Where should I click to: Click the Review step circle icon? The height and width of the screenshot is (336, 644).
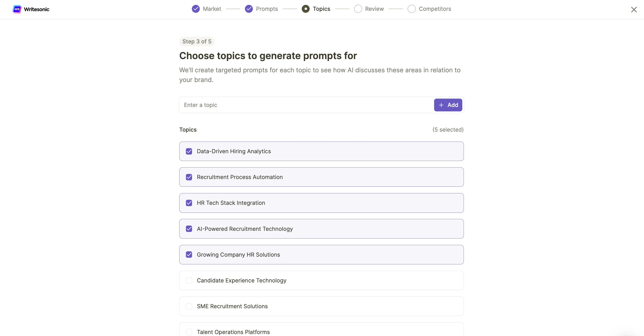click(x=358, y=9)
